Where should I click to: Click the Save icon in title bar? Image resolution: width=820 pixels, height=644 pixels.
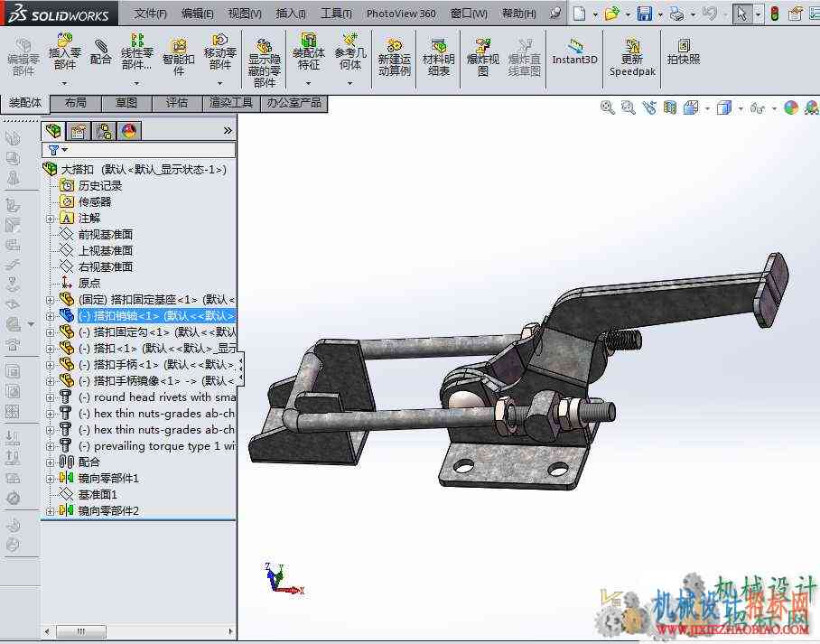pyautogui.click(x=645, y=14)
